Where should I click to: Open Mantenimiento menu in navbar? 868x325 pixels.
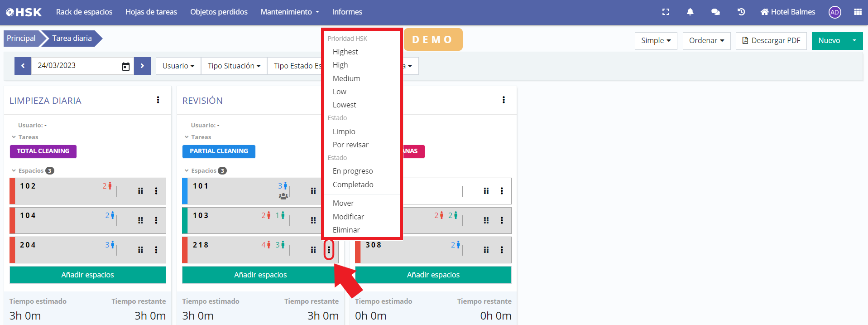click(290, 12)
